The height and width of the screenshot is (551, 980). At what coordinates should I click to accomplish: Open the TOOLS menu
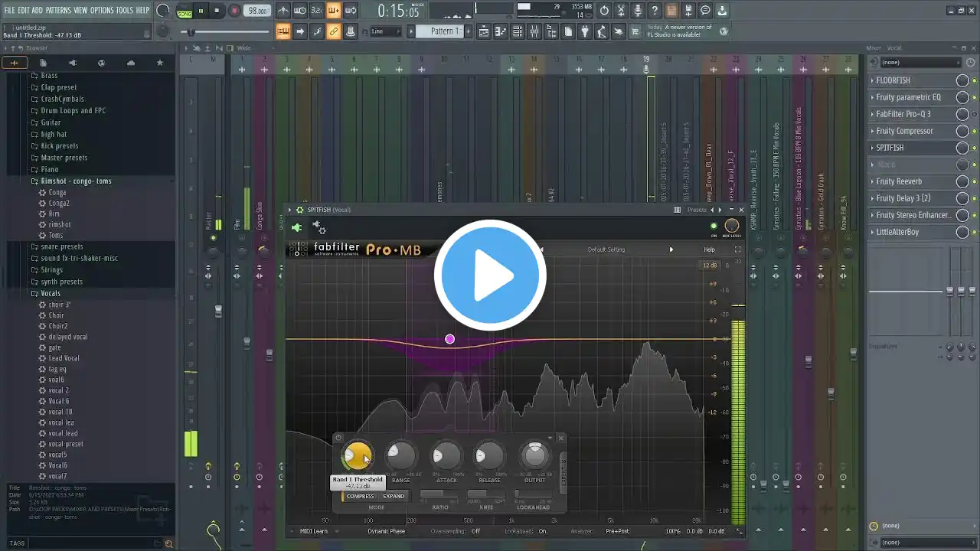pos(124,10)
